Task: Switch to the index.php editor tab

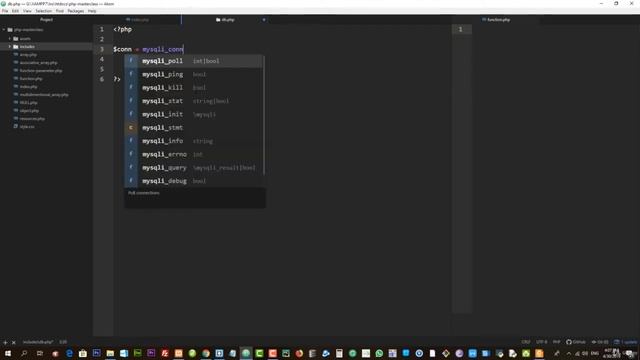Action: pyautogui.click(x=137, y=20)
